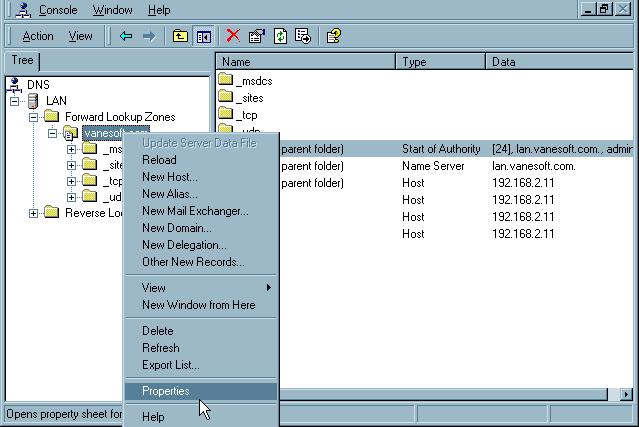Choose Refresh from the context menu
639x427 pixels.
[x=201, y=348]
